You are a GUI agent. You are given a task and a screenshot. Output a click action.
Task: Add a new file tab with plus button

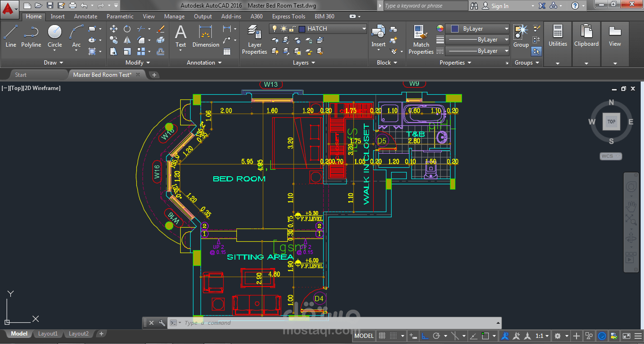pyautogui.click(x=154, y=74)
